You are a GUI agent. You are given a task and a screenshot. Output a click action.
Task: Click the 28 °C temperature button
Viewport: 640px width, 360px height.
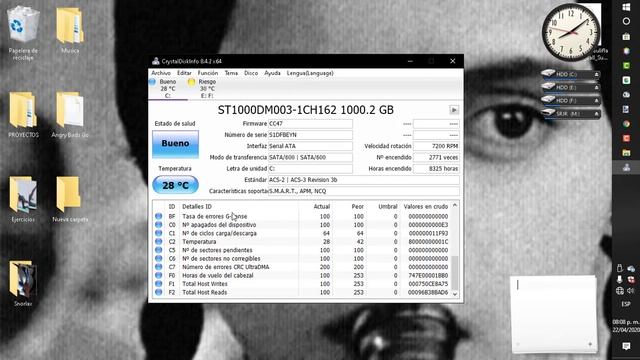[x=176, y=185]
